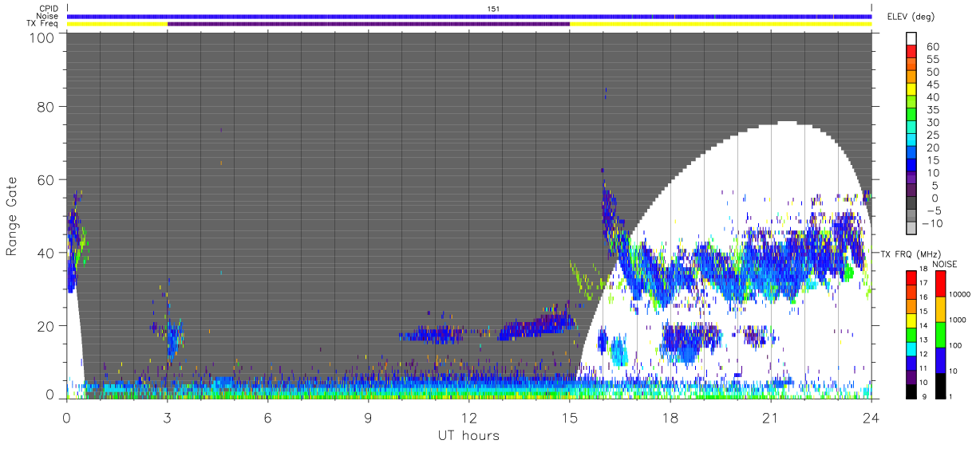Image resolution: width=980 pixels, height=452 pixels.
Task: Pick the red band of the NOISE colorbar
Action: [939, 284]
